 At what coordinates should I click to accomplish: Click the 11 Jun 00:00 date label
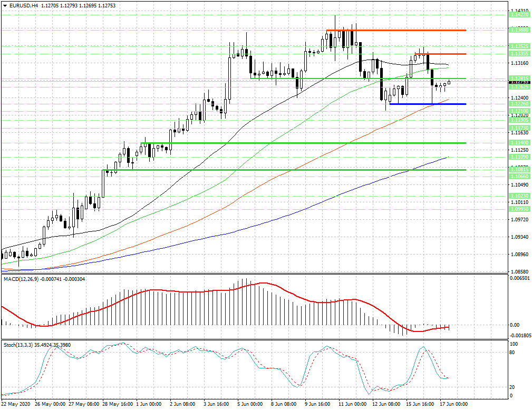pos(353,404)
